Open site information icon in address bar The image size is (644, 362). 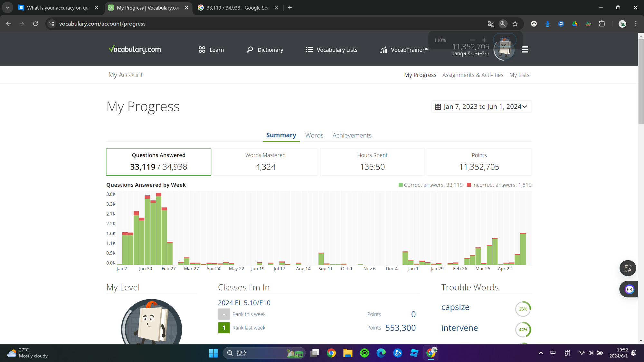click(52, 24)
